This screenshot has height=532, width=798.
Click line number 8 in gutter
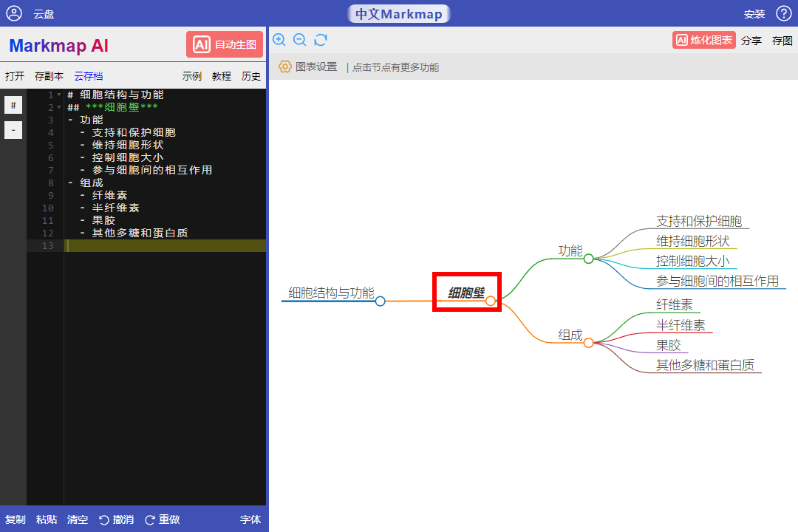(x=50, y=183)
